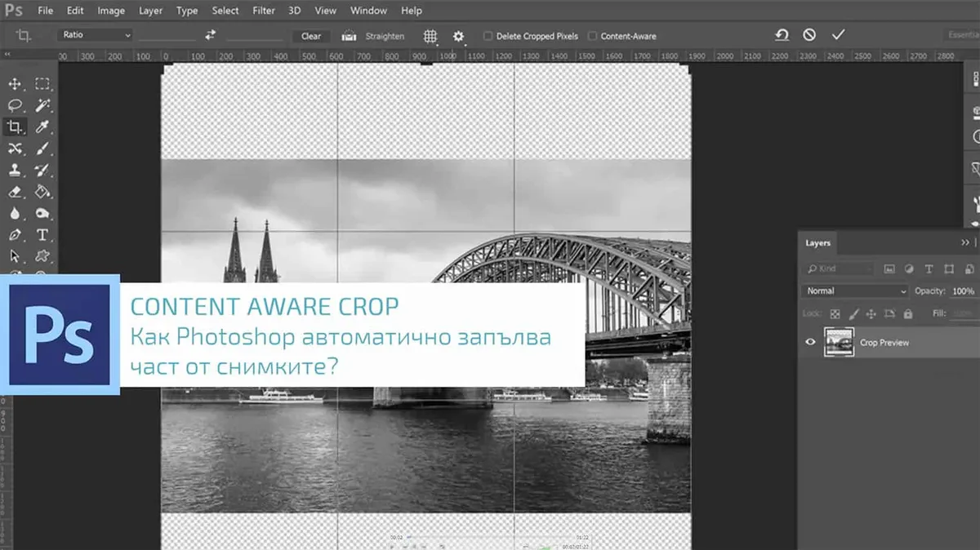The width and height of the screenshot is (980, 550).
Task: Open the Normal blend mode dropdown
Action: (856, 291)
